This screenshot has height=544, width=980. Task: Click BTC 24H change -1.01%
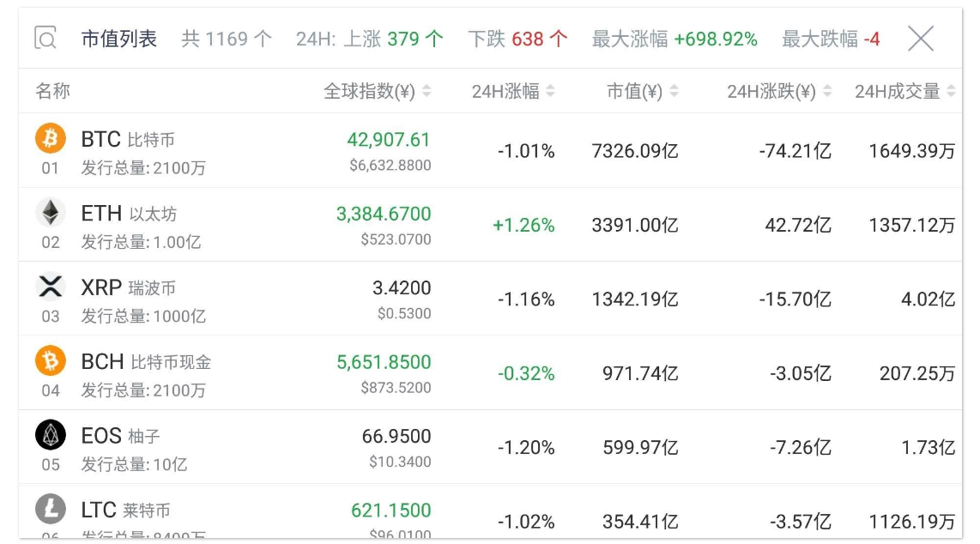click(x=526, y=150)
